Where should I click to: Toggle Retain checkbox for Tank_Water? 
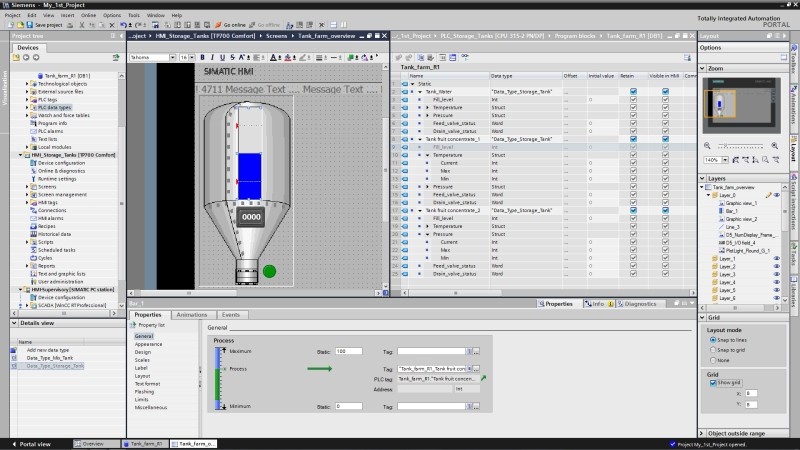pos(633,92)
